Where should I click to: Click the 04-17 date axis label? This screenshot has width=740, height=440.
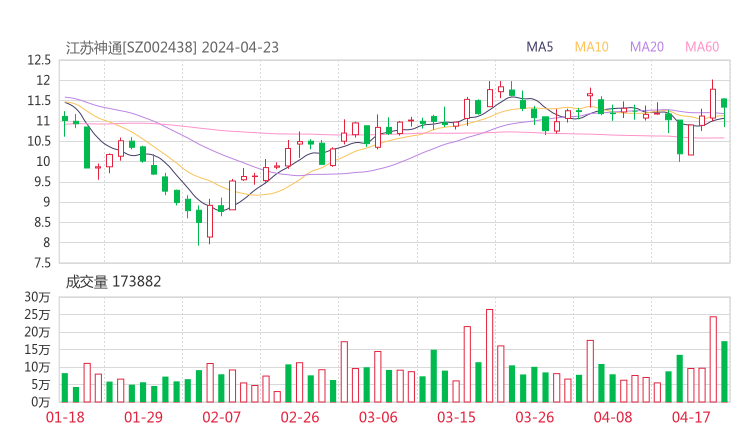(x=691, y=417)
